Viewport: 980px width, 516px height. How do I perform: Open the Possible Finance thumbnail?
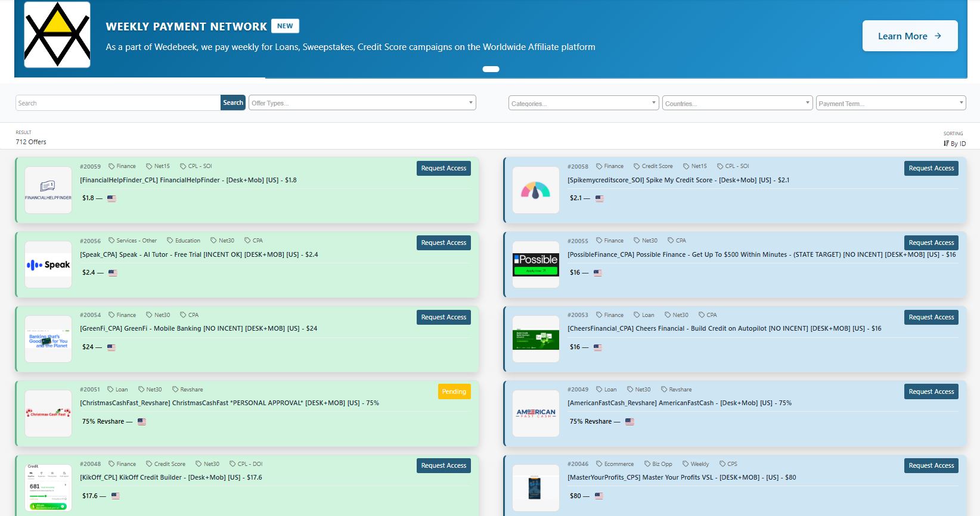[536, 265]
